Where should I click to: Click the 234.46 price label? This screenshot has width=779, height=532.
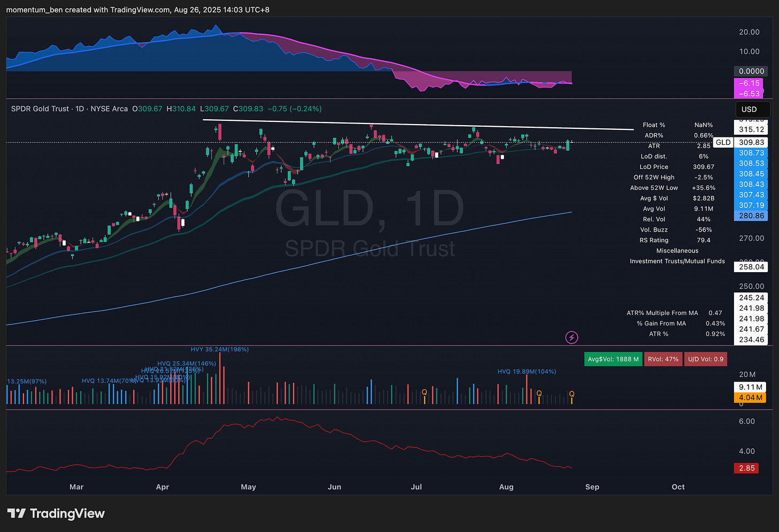click(x=751, y=340)
